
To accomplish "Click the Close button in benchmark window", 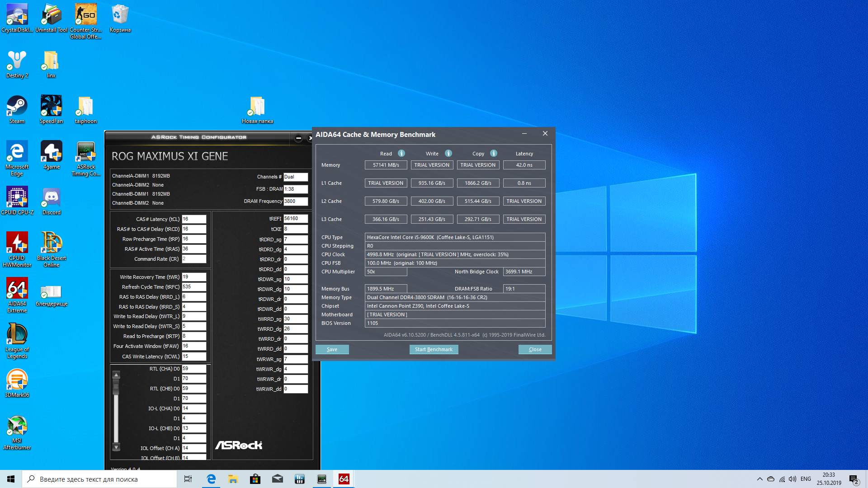I will tap(535, 349).
